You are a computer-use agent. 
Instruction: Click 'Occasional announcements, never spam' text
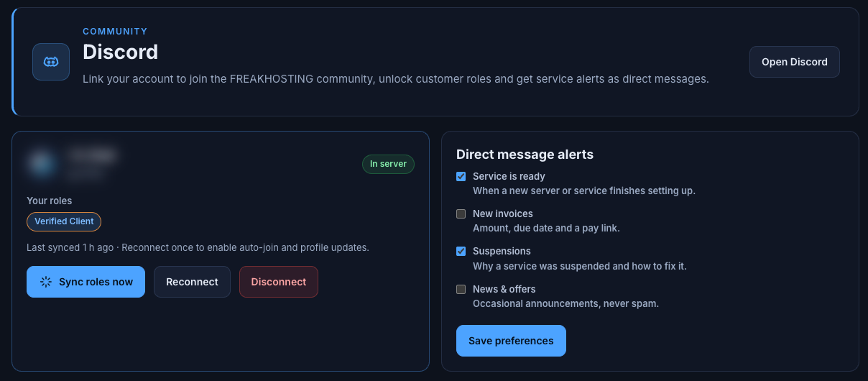point(565,303)
